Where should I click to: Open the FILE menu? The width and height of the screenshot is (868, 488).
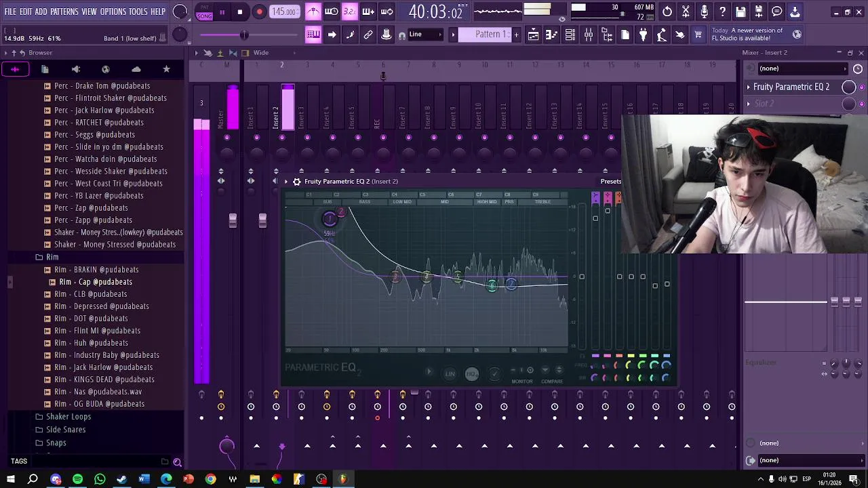[x=10, y=12]
